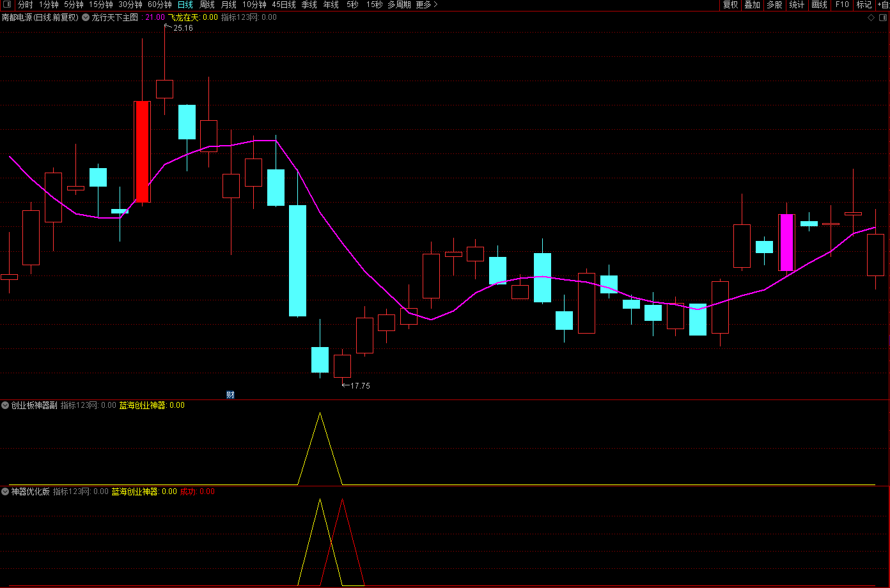890x588 pixels.
Task: Click the blue 财 marker on the chart
Action: (x=231, y=394)
